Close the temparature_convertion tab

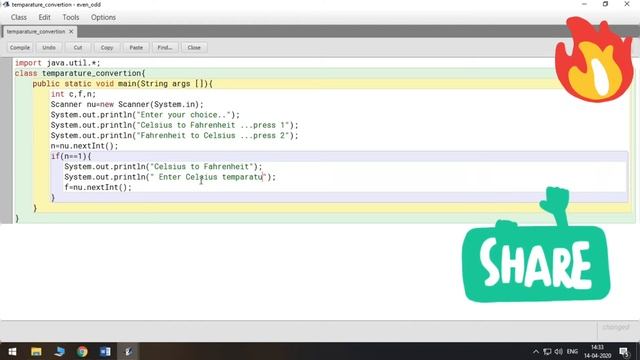pos(71,31)
